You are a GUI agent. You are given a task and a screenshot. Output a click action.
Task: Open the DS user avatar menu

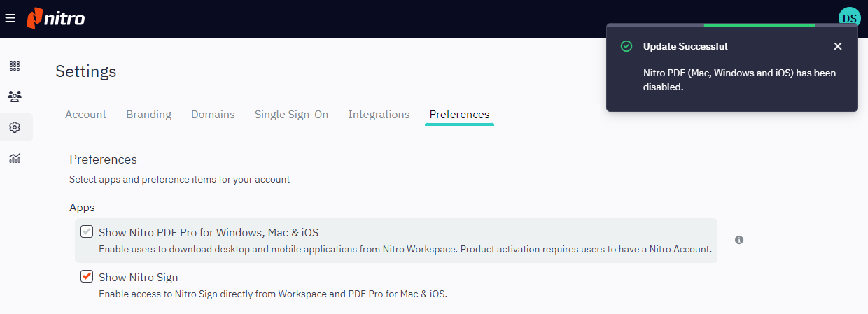849,18
